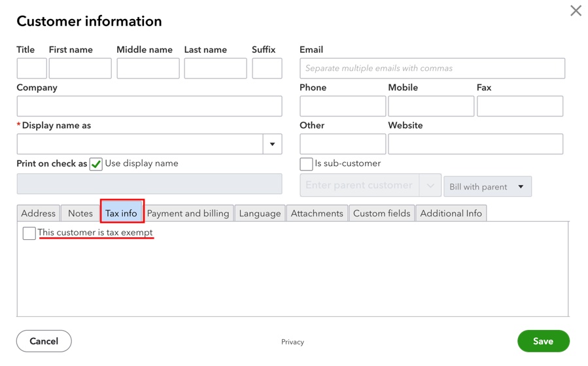The height and width of the screenshot is (366, 588).
Task: Go to the Language tab
Action: (260, 213)
